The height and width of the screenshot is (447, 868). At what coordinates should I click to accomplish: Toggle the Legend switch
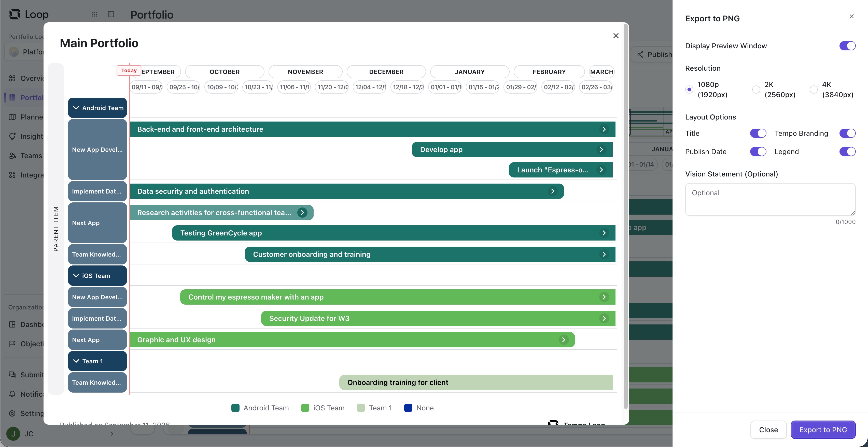pyautogui.click(x=847, y=152)
